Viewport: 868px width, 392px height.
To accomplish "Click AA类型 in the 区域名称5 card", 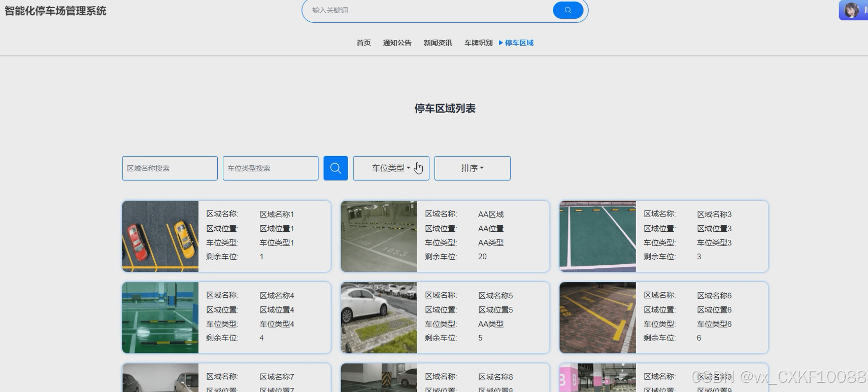I will [491, 324].
